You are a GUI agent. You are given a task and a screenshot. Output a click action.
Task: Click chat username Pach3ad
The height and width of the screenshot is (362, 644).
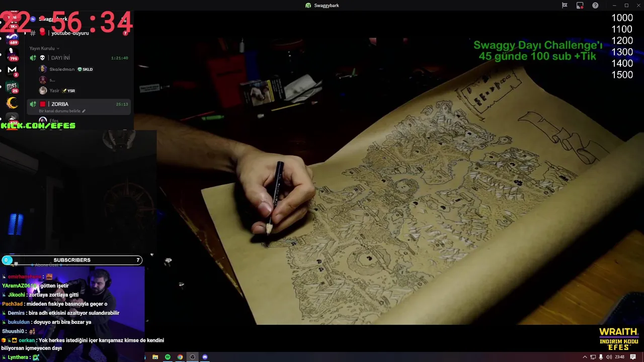click(12, 304)
